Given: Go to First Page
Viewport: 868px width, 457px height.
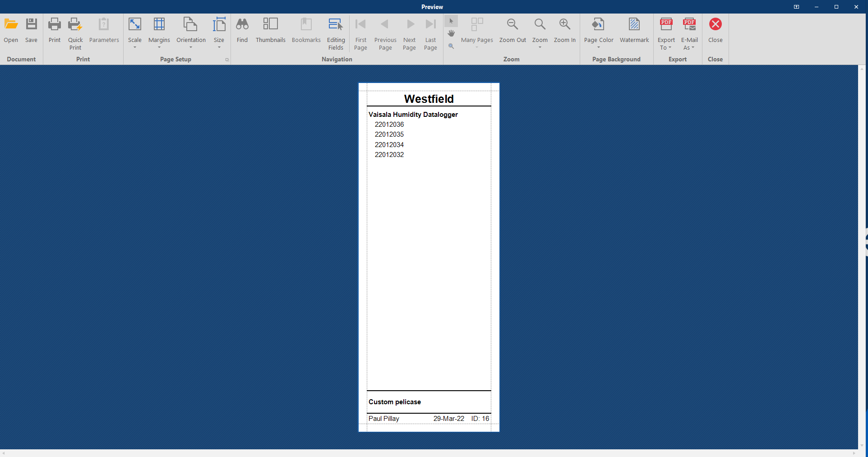Looking at the screenshot, I should point(360,24).
